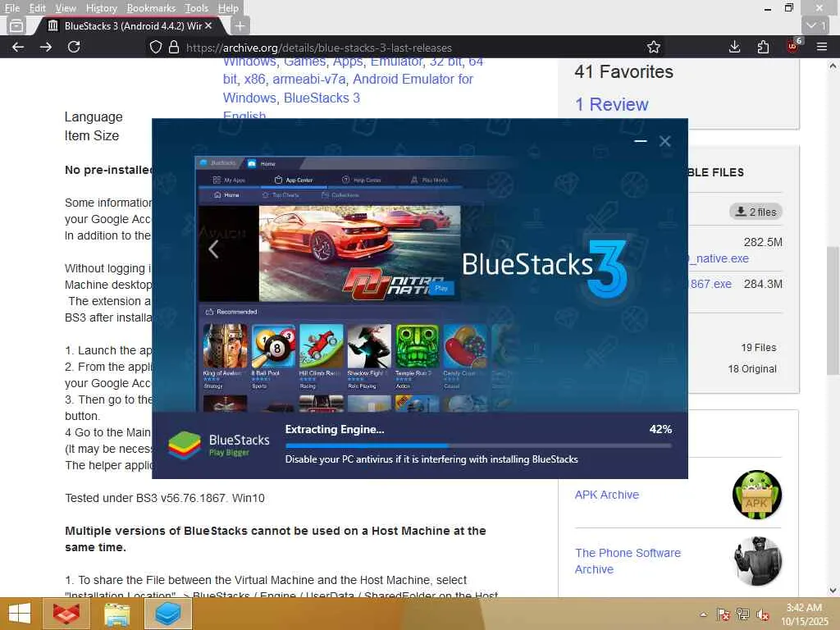Click the padlock site info icon
Screen dimensions: 840x630
point(174,47)
